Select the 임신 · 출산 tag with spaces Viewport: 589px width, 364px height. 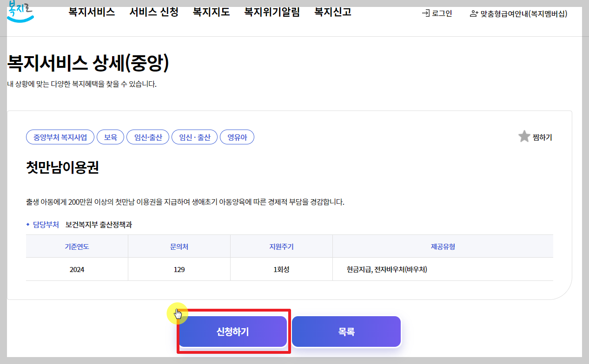195,137
